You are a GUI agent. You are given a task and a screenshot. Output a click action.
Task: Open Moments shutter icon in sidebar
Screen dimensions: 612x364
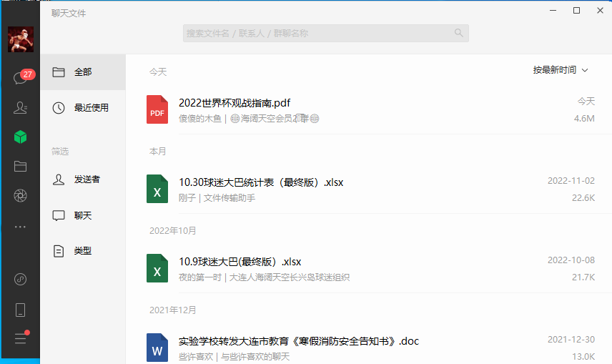pyautogui.click(x=20, y=196)
